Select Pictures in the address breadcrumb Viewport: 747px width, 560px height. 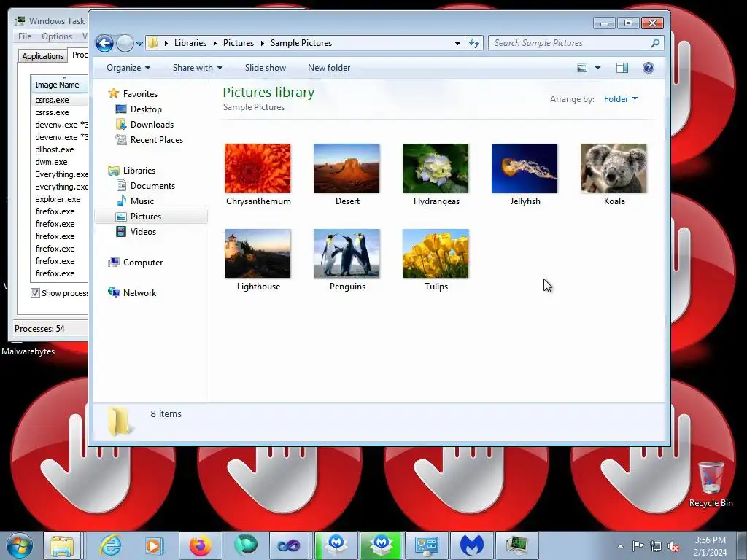(239, 43)
